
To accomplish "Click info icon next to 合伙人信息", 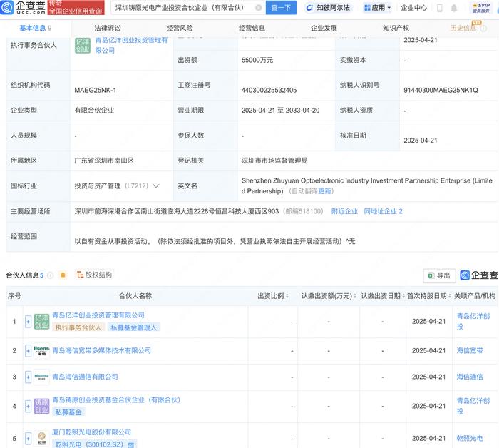I will click(x=50, y=275).
